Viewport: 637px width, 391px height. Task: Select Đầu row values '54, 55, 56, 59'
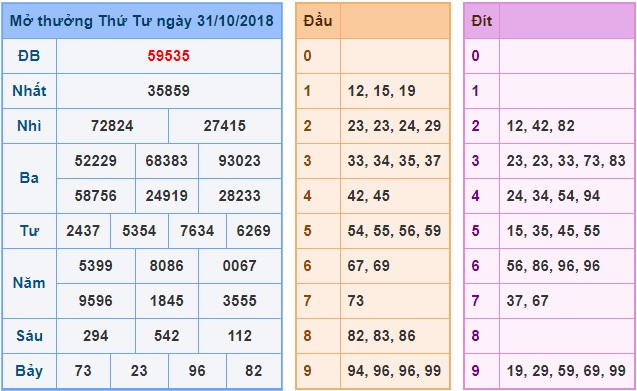coord(394,231)
